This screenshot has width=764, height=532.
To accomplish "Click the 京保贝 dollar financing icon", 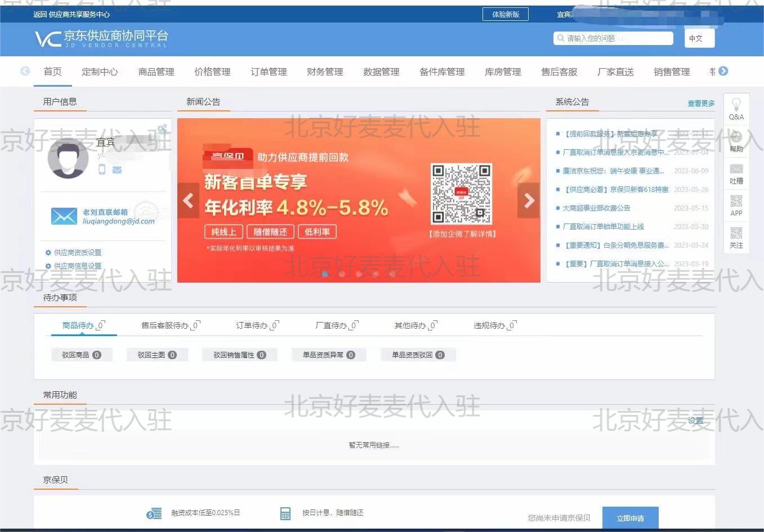I will (154, 513).
